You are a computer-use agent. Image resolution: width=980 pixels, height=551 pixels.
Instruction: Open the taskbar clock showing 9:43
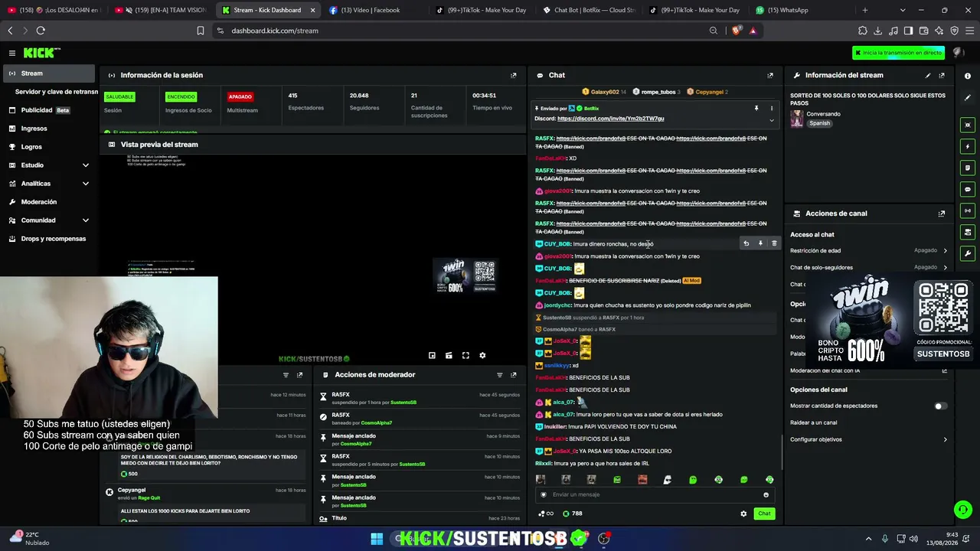(x=941, y=539)
